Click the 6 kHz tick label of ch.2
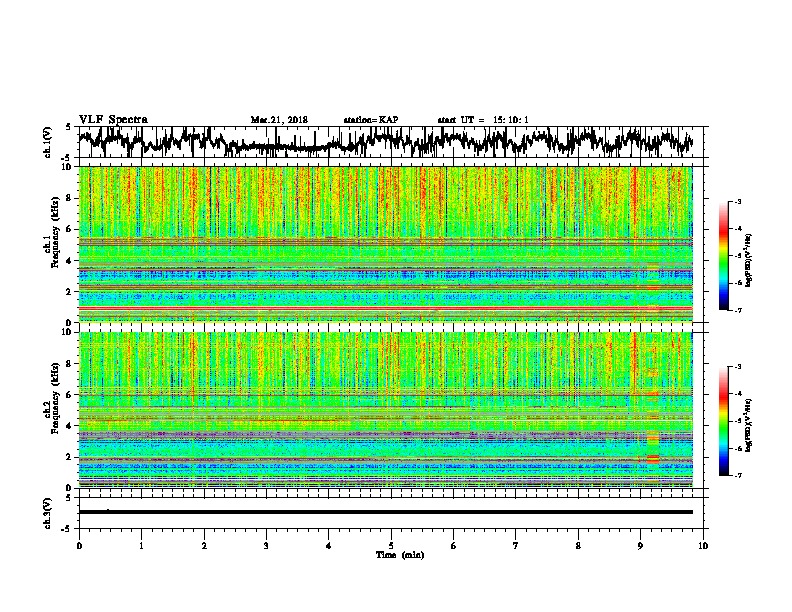This screenshot has height=612, width=792. click(69, 394)
